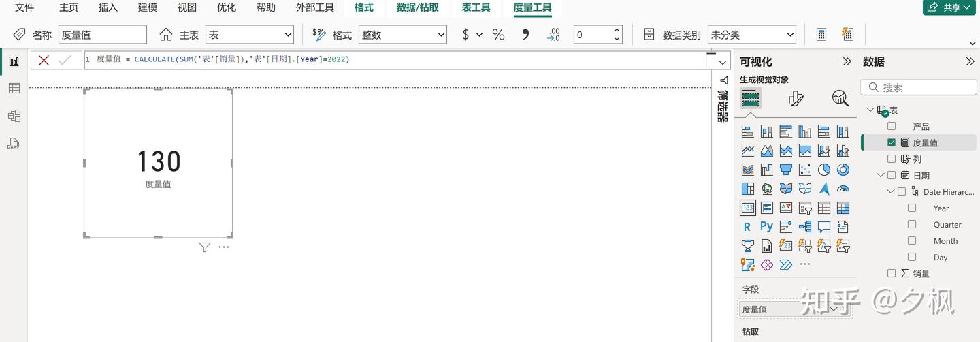This screenshot has height=342, width=980.
Task: Choose the stacked bar chart visual
Action: (747, 131)
